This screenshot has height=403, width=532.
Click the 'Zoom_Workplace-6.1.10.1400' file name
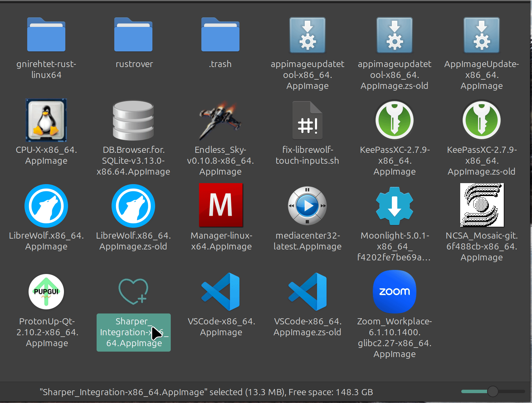tap(395, 338)
